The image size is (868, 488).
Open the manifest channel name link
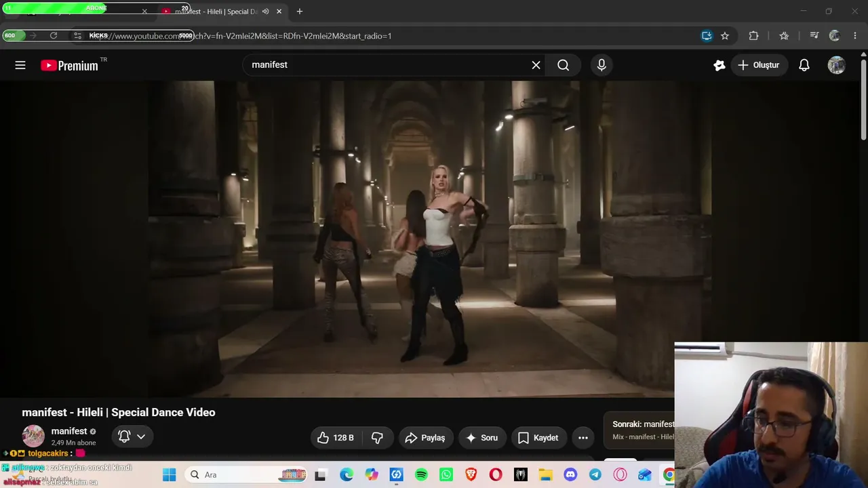coord(69,431)
